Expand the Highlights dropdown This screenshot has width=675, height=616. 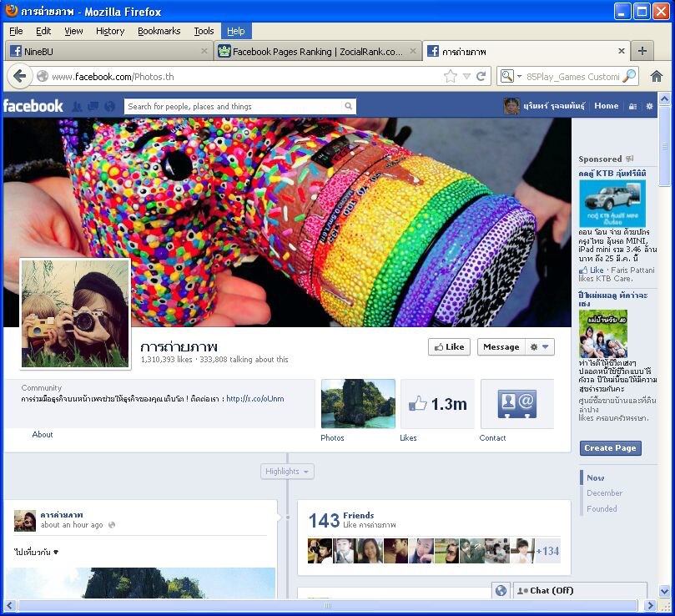pos(287,472)
